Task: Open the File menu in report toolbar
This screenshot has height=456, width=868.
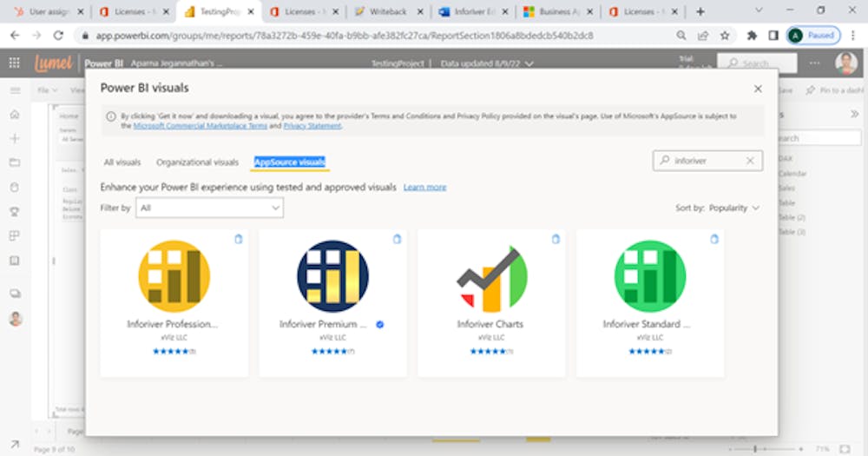Action: pos(47,90)
